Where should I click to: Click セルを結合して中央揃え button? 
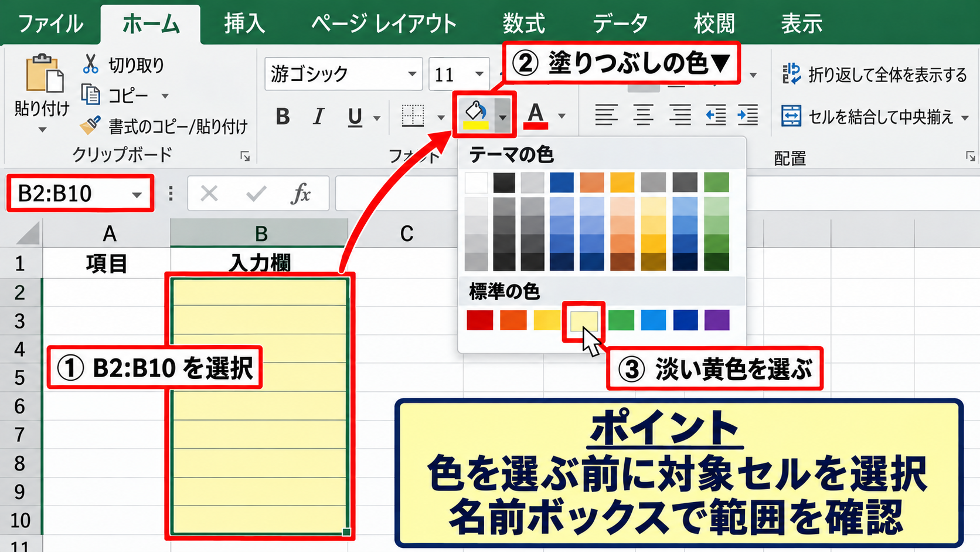click(868, 116)
